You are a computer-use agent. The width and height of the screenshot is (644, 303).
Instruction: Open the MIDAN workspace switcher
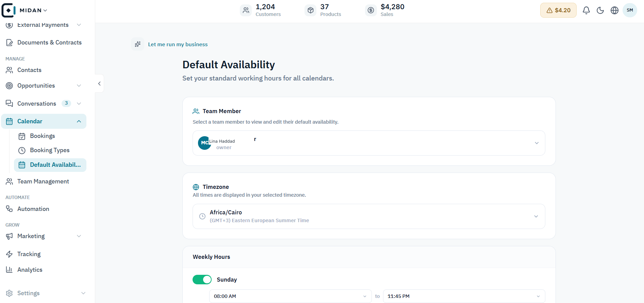pos(33,10)
